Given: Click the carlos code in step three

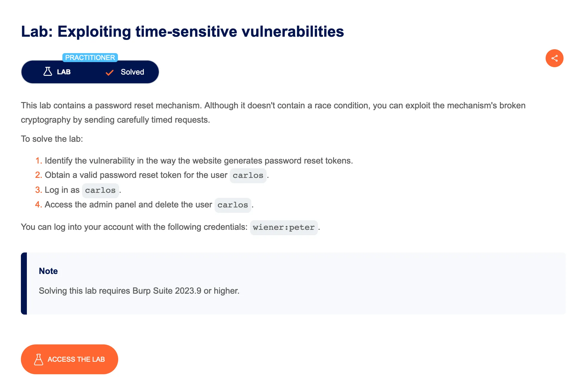Looking at the screenshot, I should [x=100, y=190].
